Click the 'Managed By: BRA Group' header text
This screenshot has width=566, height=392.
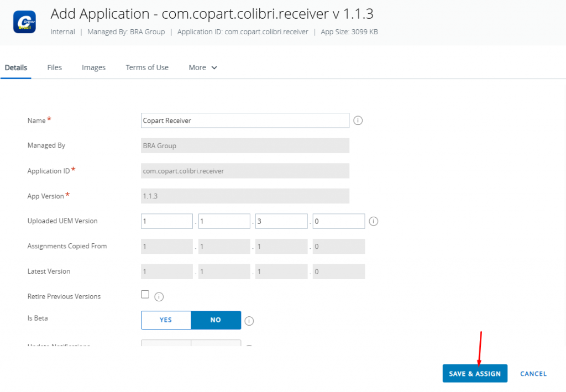pos(126,32)
